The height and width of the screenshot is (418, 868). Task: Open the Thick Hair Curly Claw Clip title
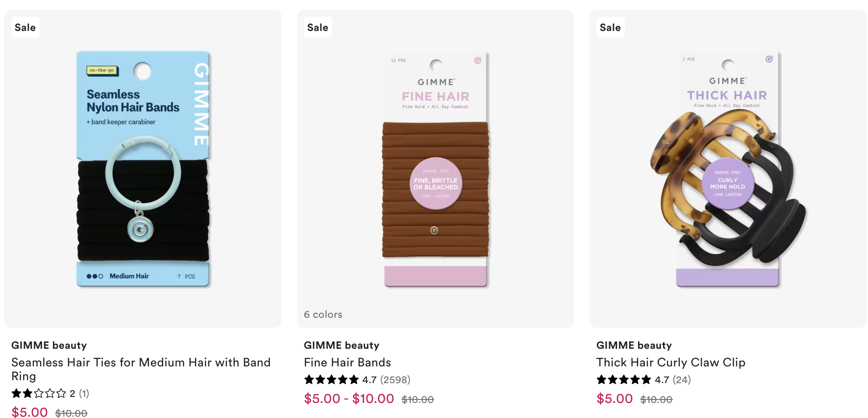[670, 363]
